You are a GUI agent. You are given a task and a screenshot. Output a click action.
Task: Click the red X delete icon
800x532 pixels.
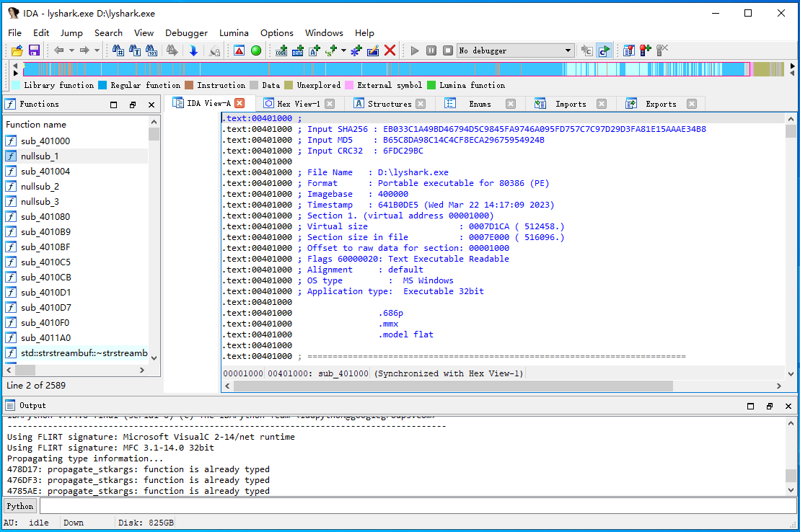click(x=390, y=50)
